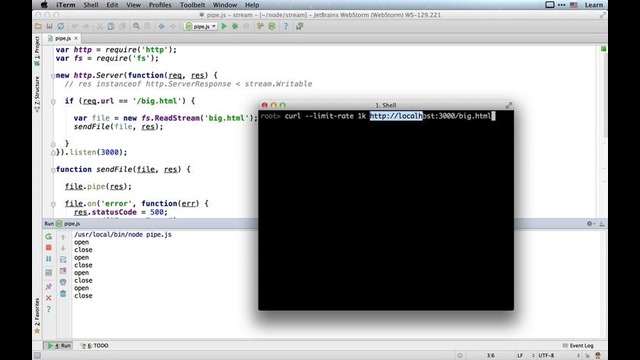Open the Favorites side tool window
This screenshot has height=360, width=640.
(37, 315)
